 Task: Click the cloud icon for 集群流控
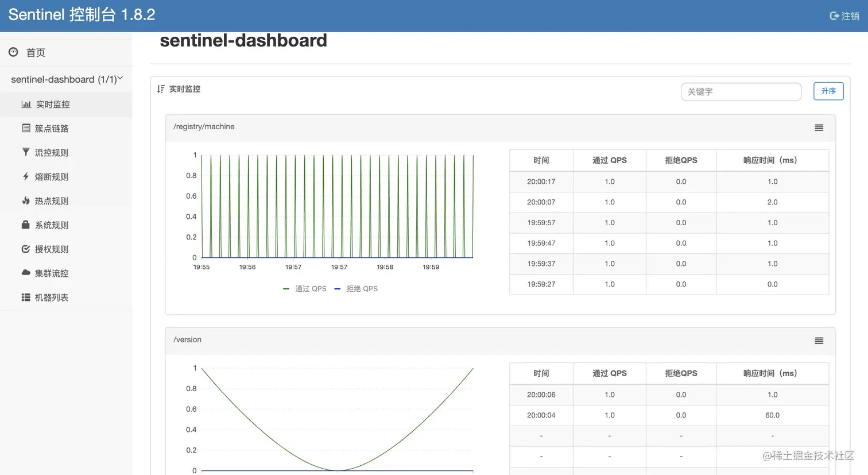(x=26, y=273)
